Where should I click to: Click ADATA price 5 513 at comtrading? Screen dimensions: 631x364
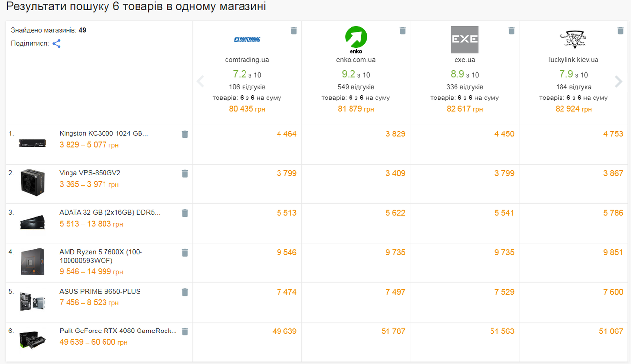[x=286, y=213]
